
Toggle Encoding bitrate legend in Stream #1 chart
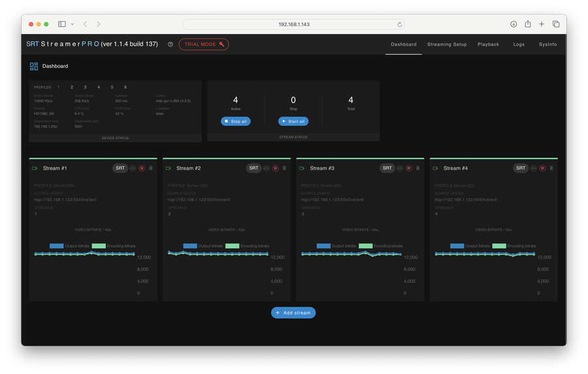coord(114,246)
